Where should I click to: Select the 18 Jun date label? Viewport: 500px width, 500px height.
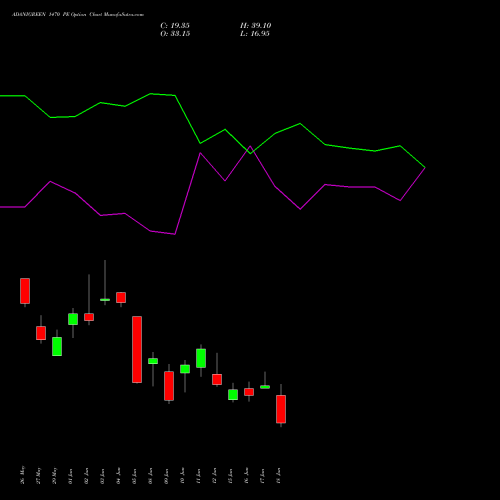279,476
